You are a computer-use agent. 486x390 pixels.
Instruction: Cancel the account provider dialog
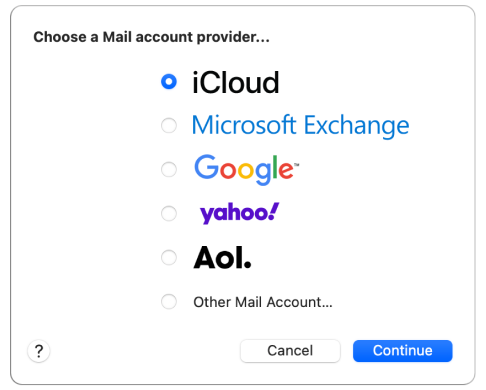290,351
